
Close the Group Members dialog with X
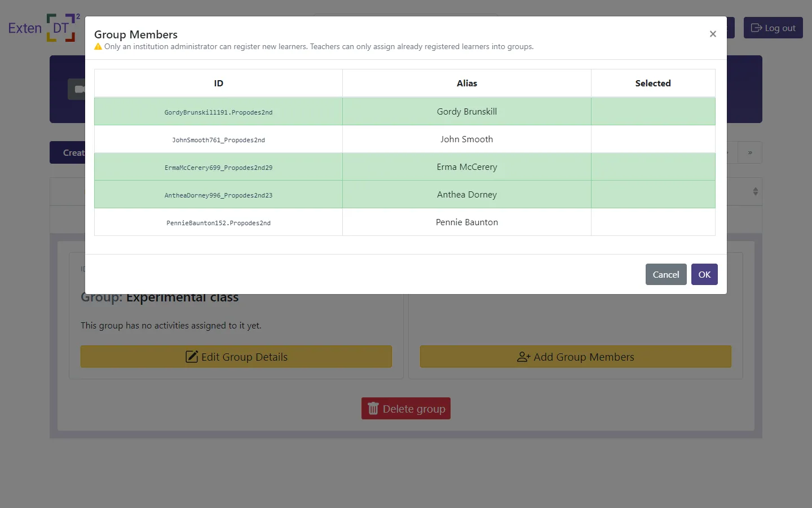click(713, 34)
